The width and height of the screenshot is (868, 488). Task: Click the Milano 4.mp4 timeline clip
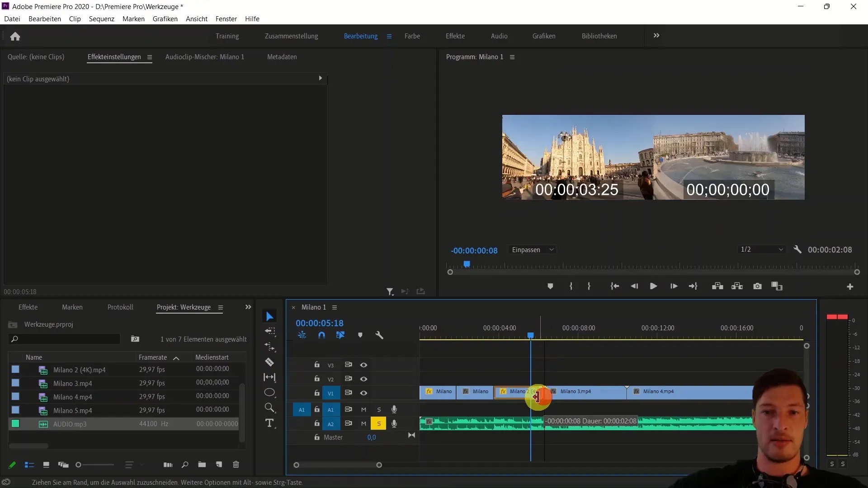(x=690, y=392)
